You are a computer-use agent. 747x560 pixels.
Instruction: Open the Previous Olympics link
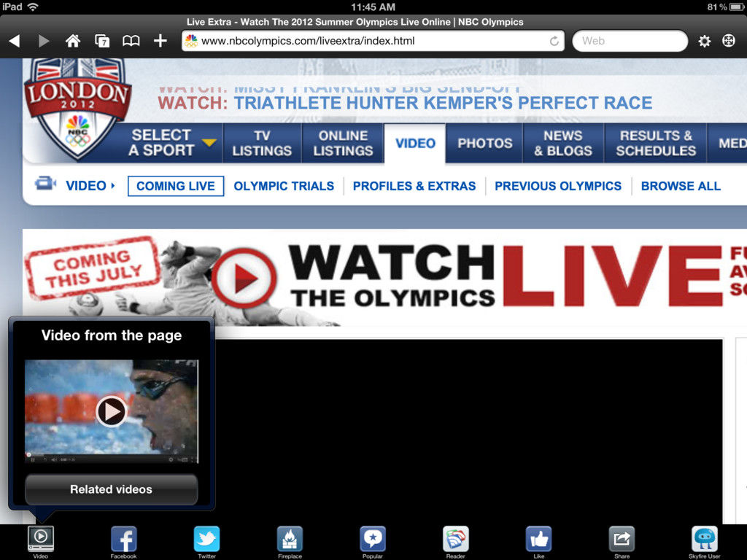(558, 186)
